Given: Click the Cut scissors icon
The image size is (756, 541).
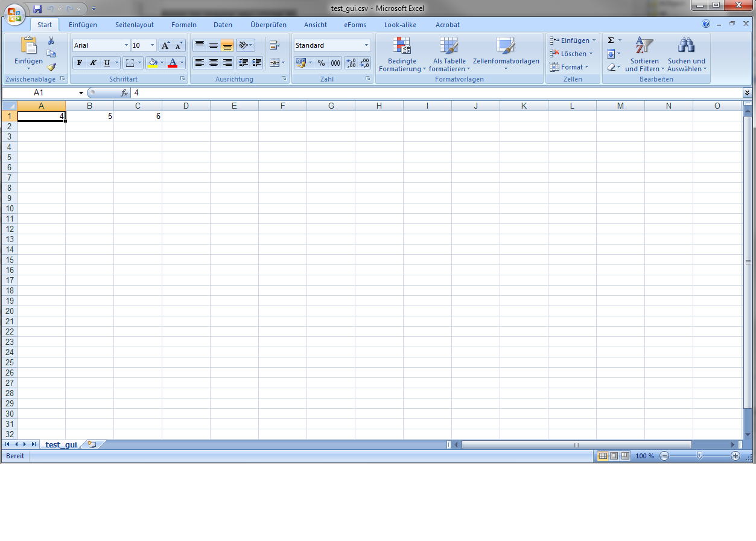Looking at the screenshot, I should point(51,40).
